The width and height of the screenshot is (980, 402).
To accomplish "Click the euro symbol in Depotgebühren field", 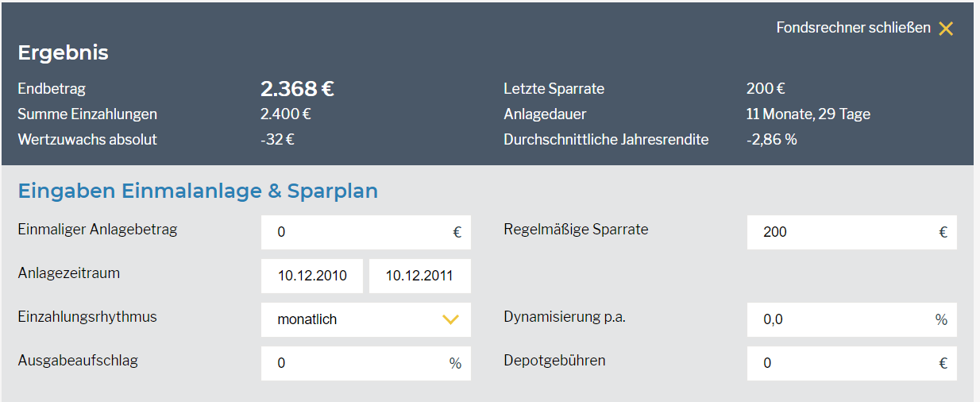I will pyautogui.click(x=943, y=363).
